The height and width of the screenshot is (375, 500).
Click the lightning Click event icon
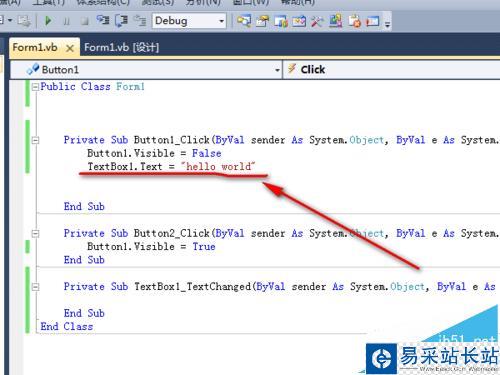(292, 68)
